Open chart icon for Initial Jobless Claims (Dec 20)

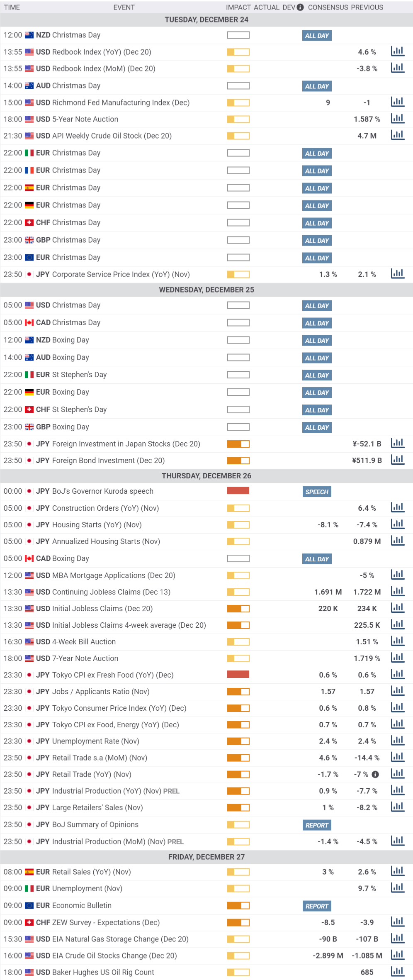397,608
